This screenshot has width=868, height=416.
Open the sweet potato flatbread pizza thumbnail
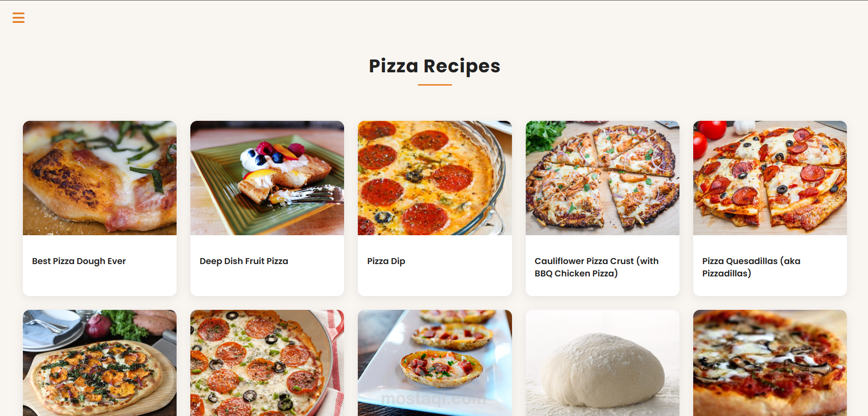[x=100, y=363]
